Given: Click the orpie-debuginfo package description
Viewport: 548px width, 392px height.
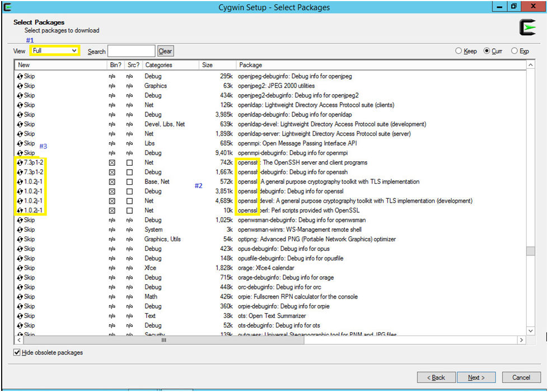Looking at the screenshot, I should 284,306.
